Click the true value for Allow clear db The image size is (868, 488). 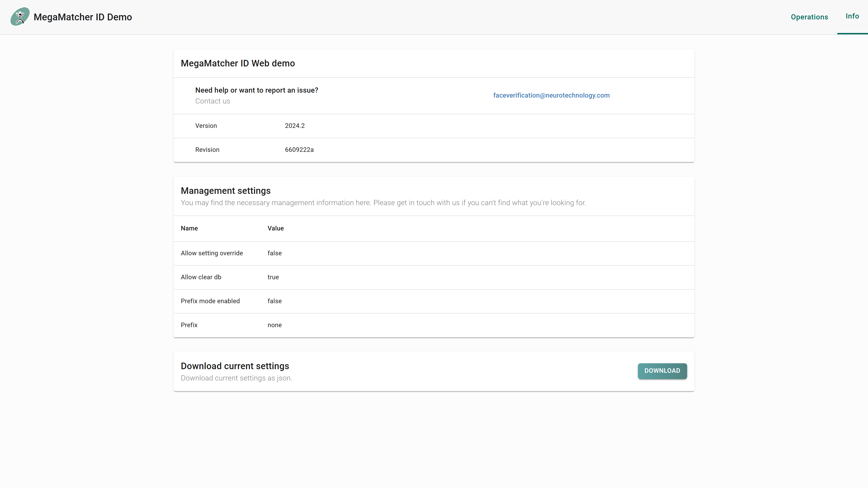(x=273, y=277)
